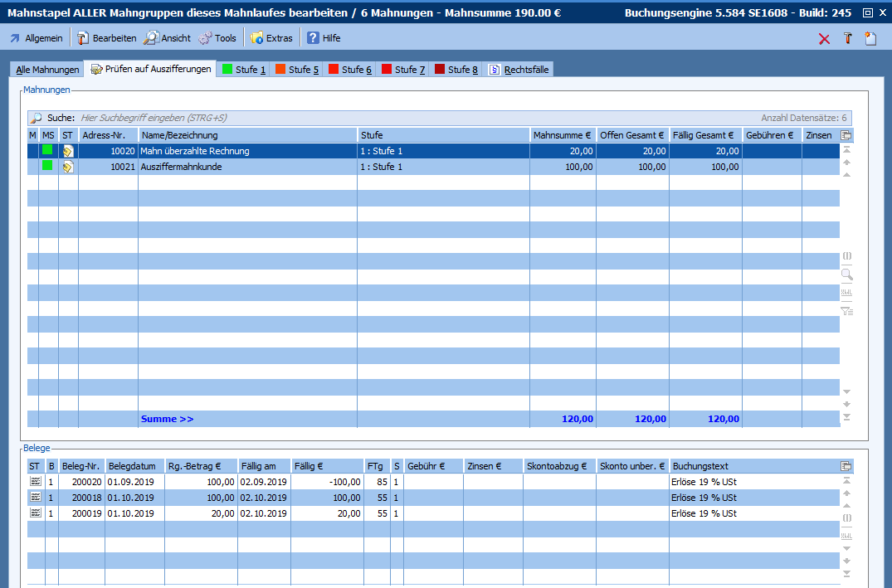Click the new document icon in toolbar
Screen dimensions: 892x588
pyautogui.click(x=870, y=39)
